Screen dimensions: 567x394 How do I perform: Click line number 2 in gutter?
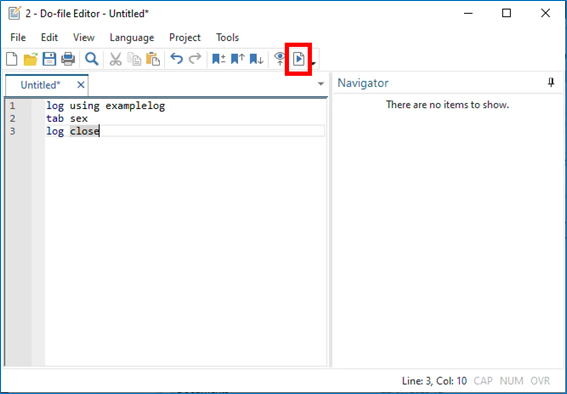12,118
